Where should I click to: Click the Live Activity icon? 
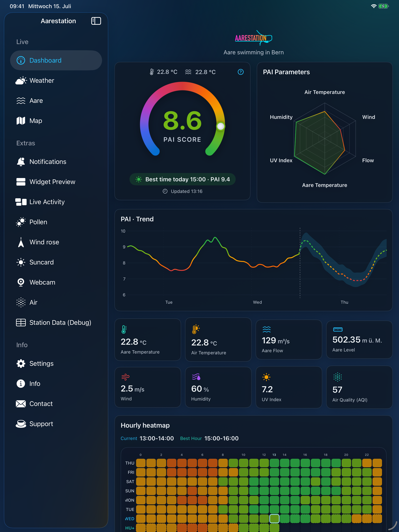(x=21, y=202)
